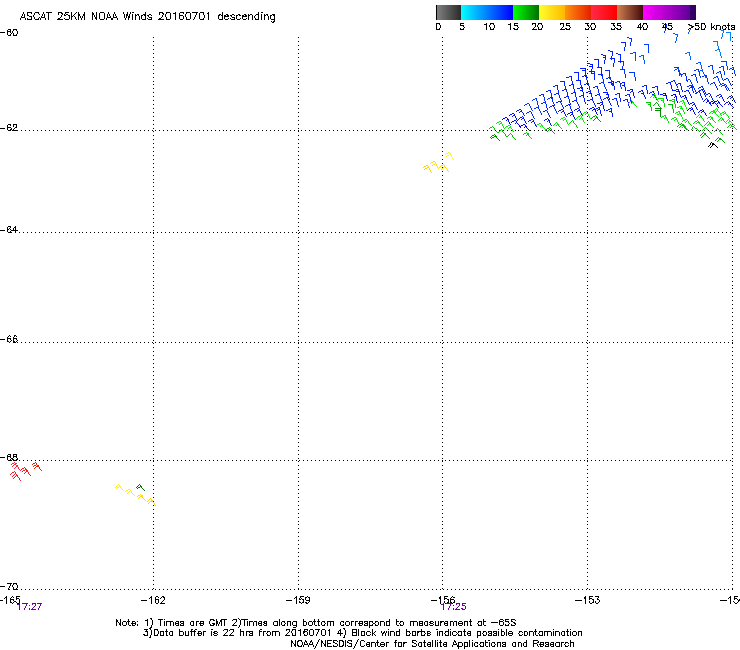
Task: Click the -159 longitude axis label
Action: (298, 600)
